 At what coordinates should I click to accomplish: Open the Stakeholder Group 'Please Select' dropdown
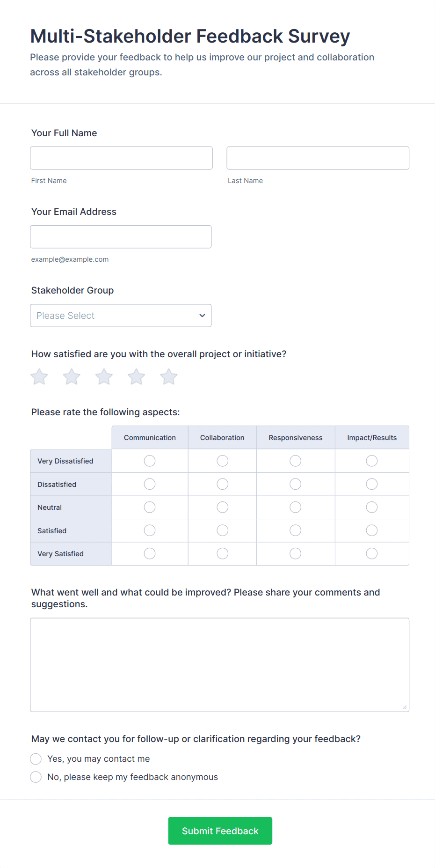(x=121, y=316)
